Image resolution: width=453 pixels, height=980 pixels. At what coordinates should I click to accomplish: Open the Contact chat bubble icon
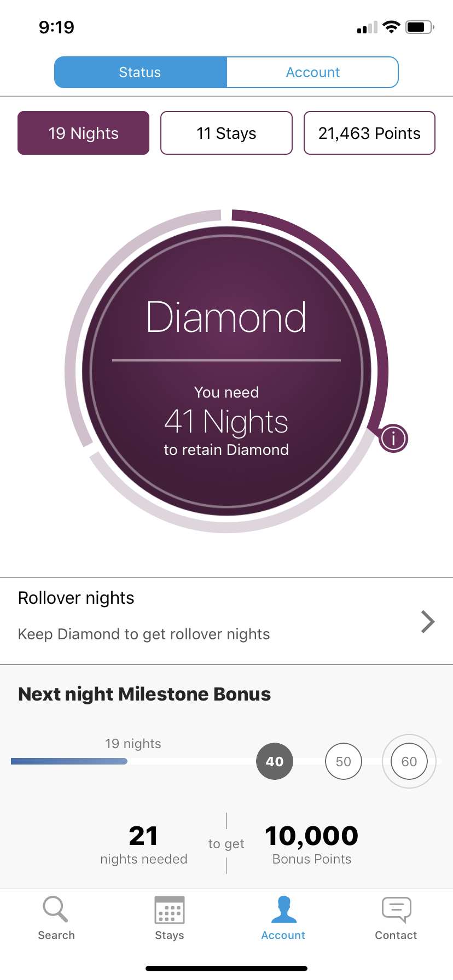click(396, 910)
